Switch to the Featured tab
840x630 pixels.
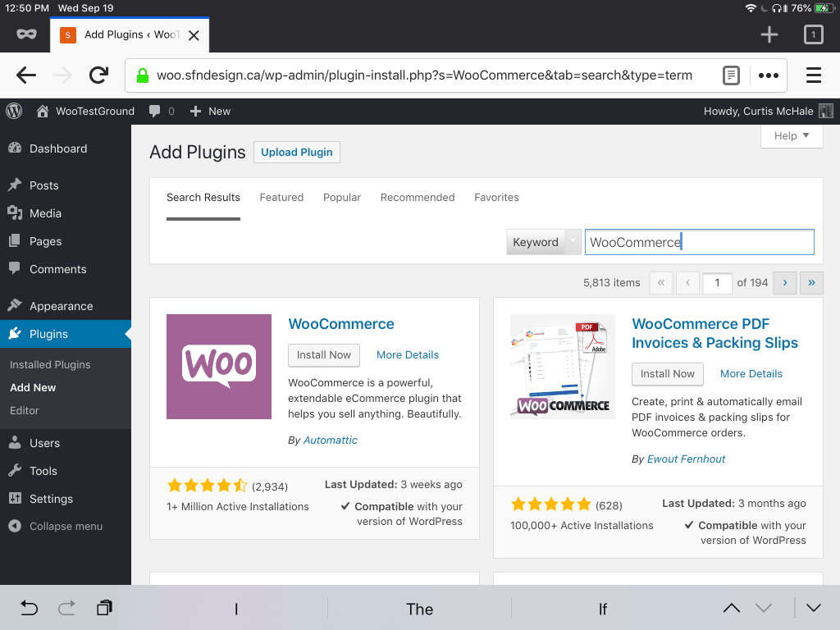[x=281, y=197]
